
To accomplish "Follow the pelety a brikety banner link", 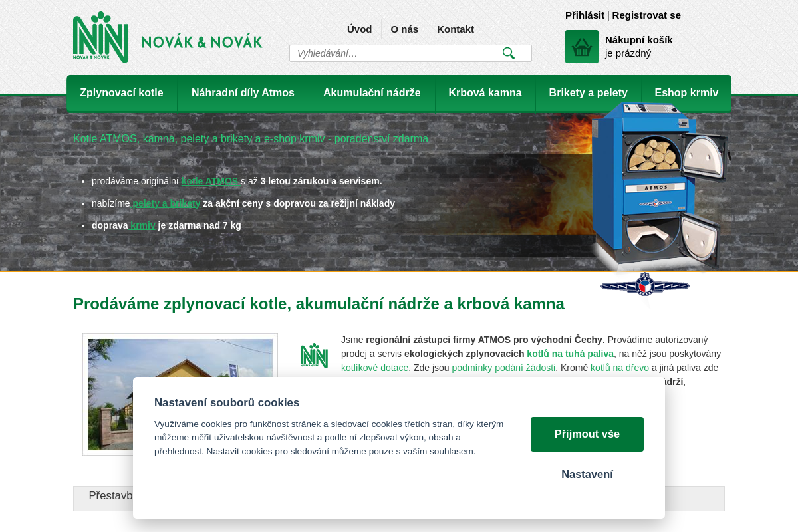I will (166, 203).
